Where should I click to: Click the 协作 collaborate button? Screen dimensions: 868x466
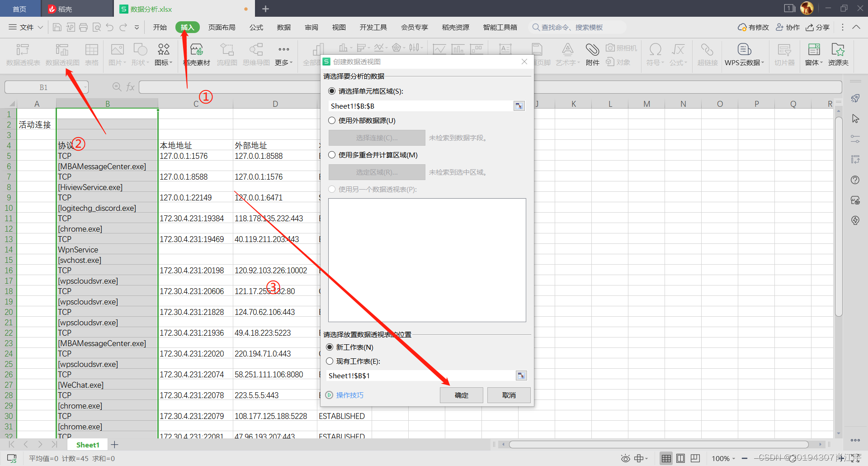788,27
